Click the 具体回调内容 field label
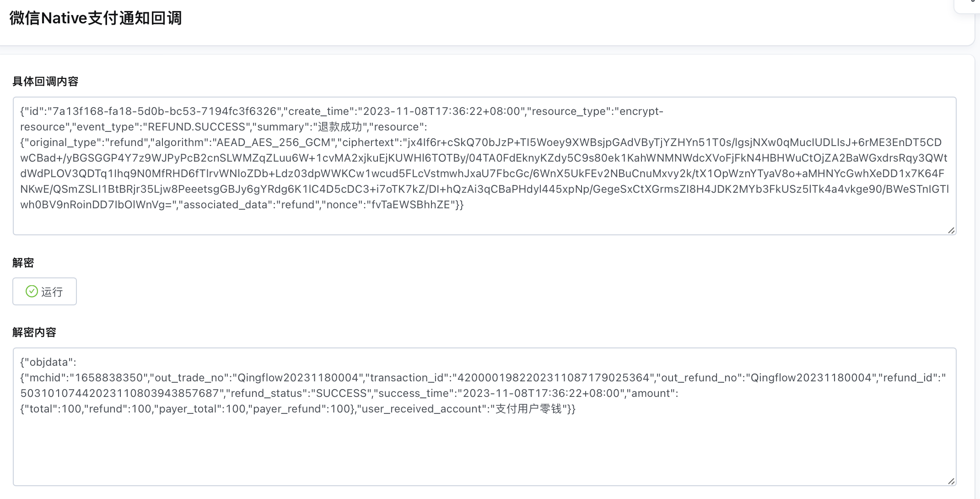980x499 pixels. click(45, 81)
